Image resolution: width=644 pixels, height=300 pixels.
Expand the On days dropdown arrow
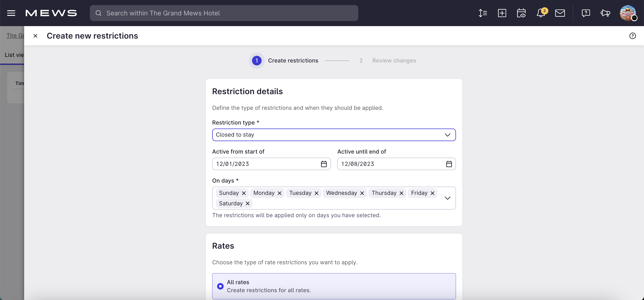(x=447, y=198)
